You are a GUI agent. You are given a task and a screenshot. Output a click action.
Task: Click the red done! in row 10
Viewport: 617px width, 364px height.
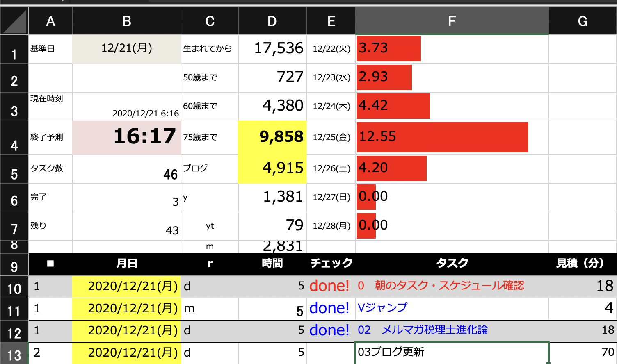coord(329,286)
